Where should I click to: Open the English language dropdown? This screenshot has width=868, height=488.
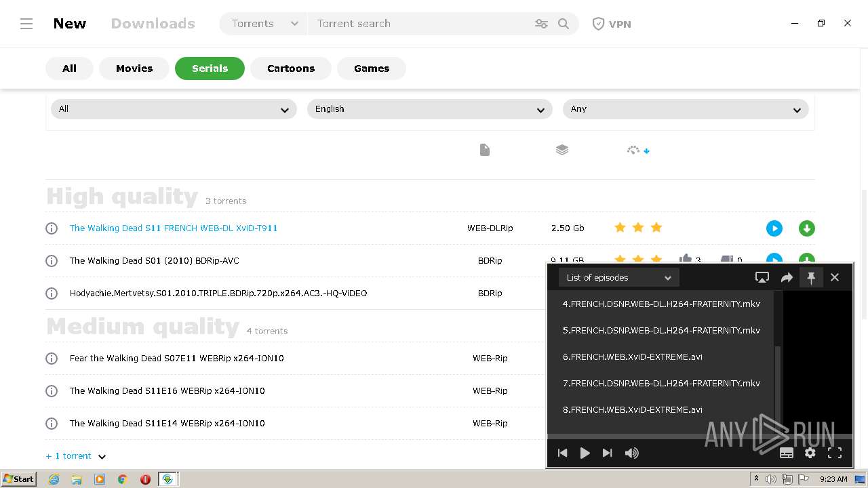coord(430,109)
